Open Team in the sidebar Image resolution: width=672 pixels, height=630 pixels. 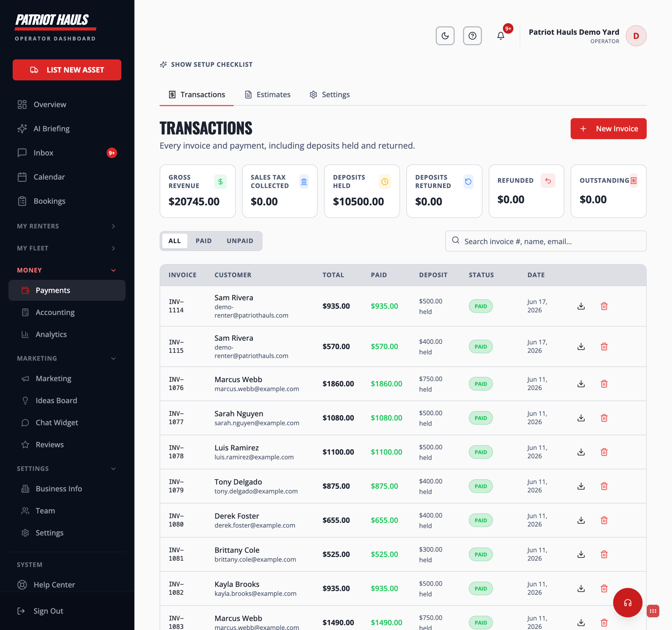(x=67, y=511)
